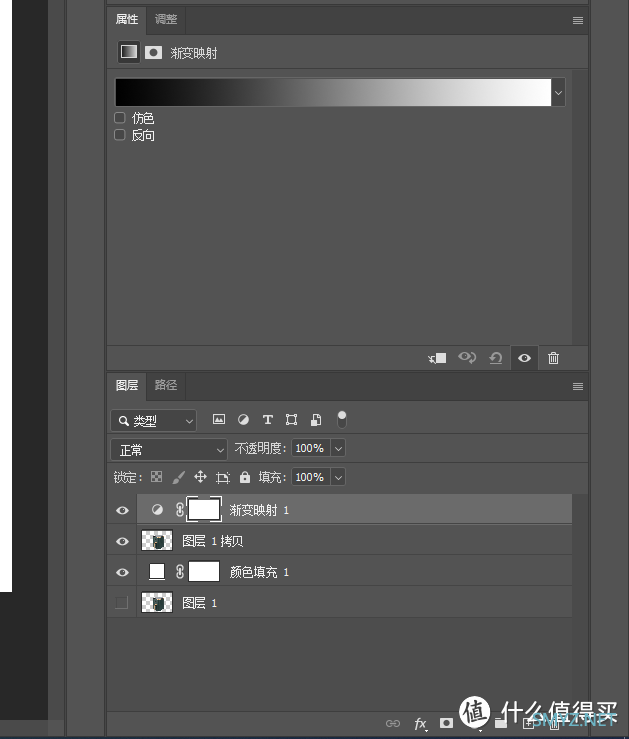Open the gradient picker dropdown arrow
Viewport: 629px width, 739px height.
[x=558, y=92]
